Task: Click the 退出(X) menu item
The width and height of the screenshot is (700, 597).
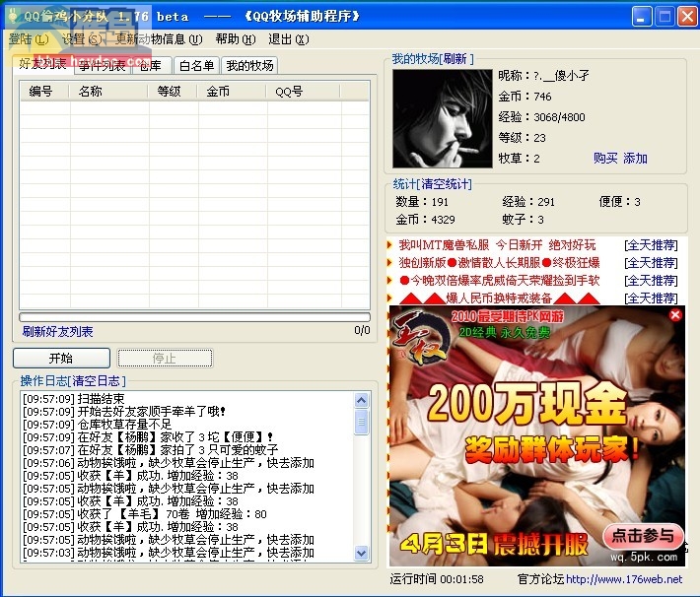Action: [289, 39]
